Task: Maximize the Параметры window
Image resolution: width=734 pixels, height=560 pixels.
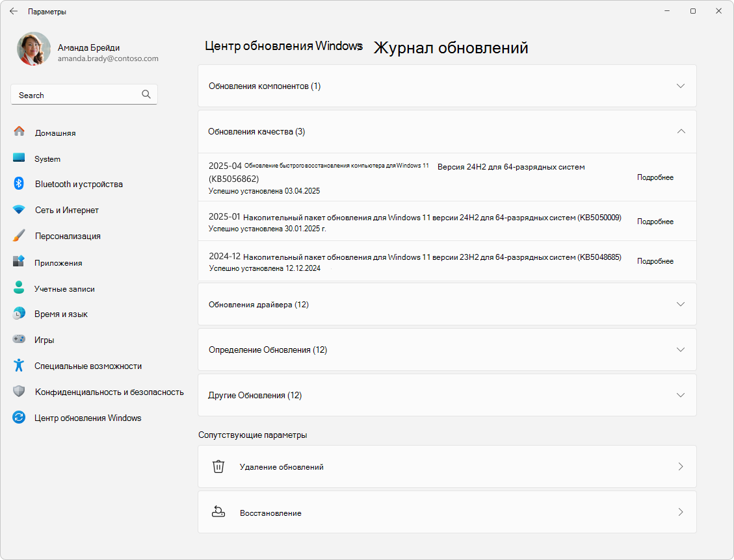Action: 693,11
